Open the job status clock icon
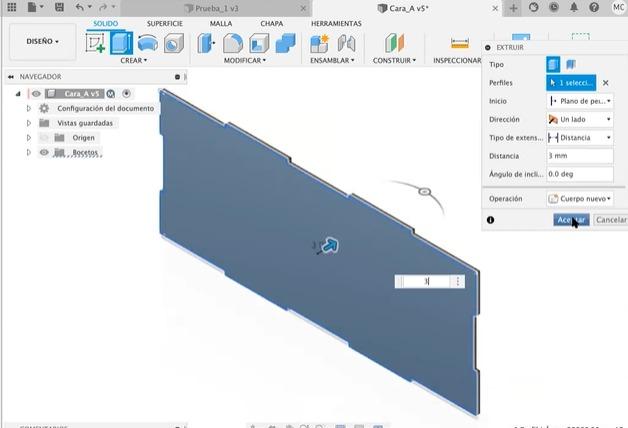 pos(554,7)
